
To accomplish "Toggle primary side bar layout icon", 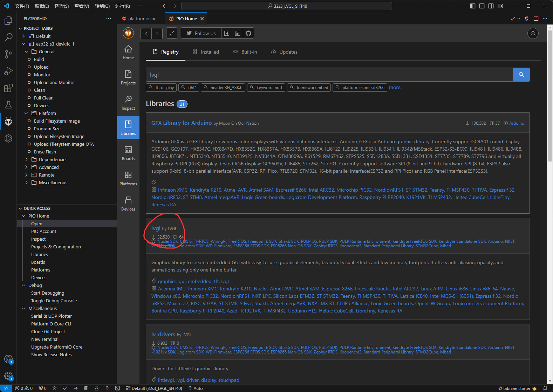I will (x=473, y=6).
